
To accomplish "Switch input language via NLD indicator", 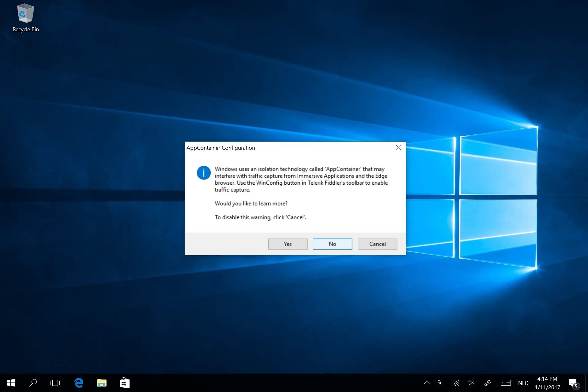I will point(523,383).
